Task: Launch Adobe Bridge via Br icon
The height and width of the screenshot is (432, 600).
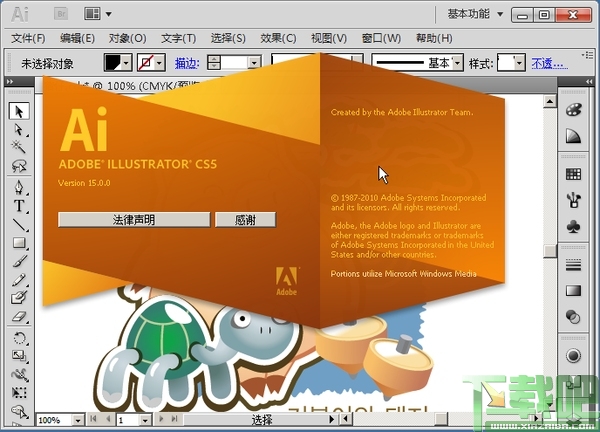Action: pyautogui.click(x=61, y=14)
